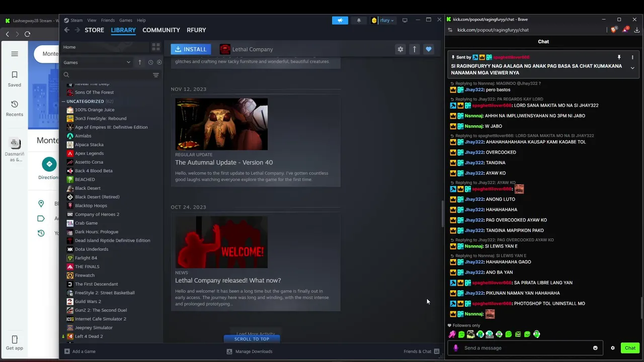Image resolution: width=644 pixels, height=362 pixels.
Task: Toggle Steam Big Picture mode monitor icon
Action: tap(405, 20)
